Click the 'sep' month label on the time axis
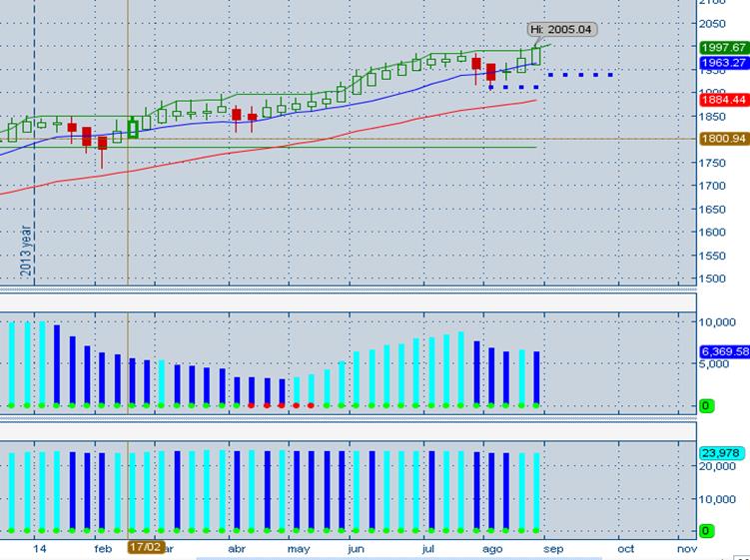 pyautogui.click(x=553, y=549)
